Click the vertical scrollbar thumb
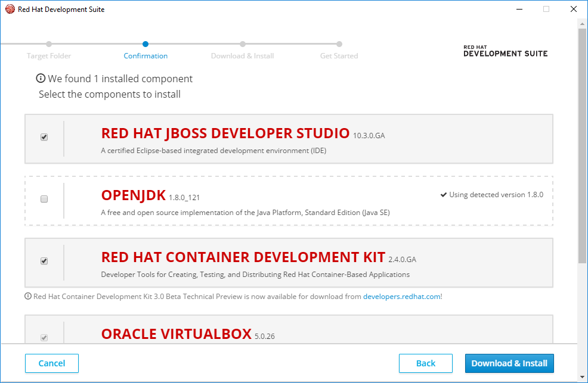 coord(583,143)
